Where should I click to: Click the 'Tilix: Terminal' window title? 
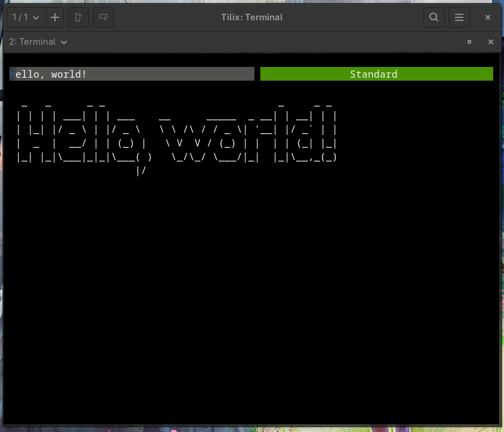pyautogui.click(x=251, y=17)
